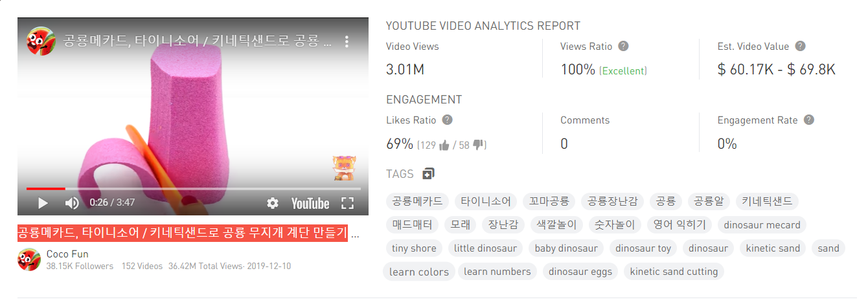
Task: Click the 3.01M video views value
Action: (x=405, y=69)
